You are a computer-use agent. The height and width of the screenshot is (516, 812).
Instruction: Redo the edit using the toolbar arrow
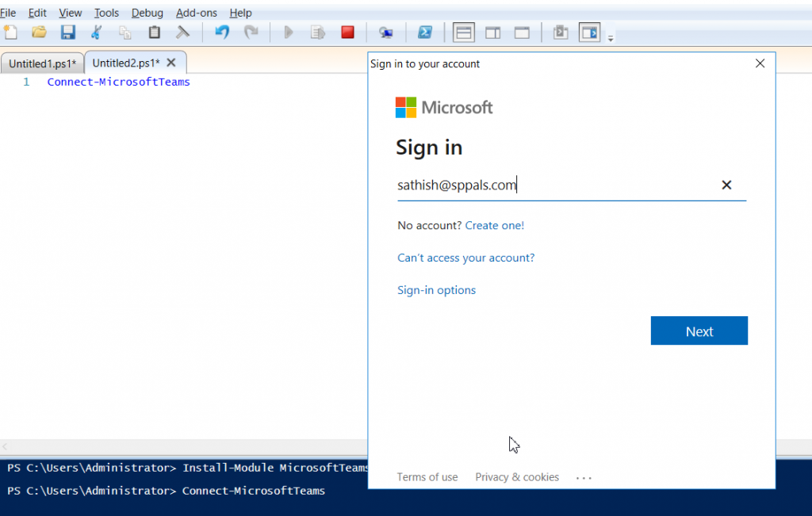(251, 32)
